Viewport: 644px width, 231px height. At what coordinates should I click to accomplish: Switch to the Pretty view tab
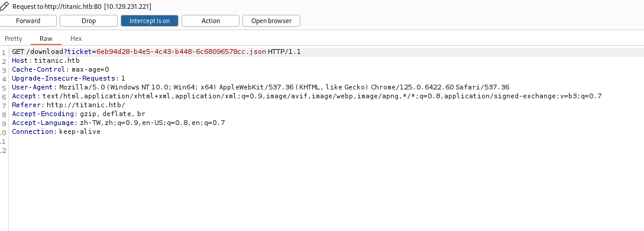13,38
